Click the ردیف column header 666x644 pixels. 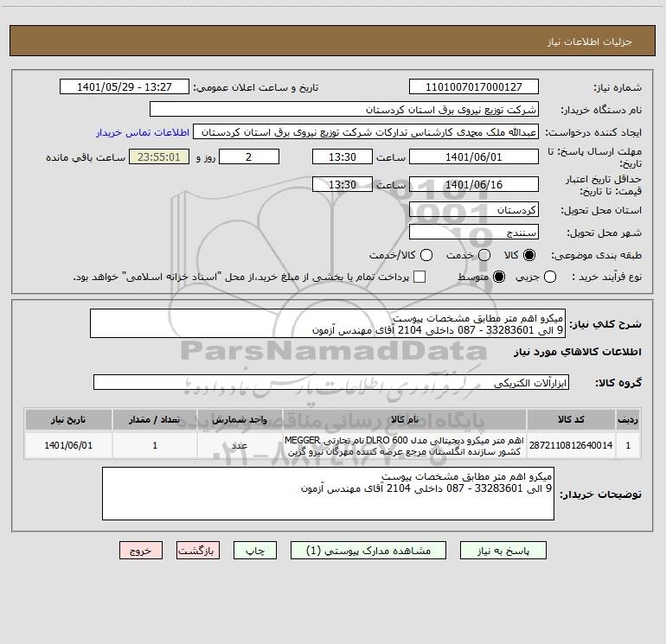click(x=628, y=419)
